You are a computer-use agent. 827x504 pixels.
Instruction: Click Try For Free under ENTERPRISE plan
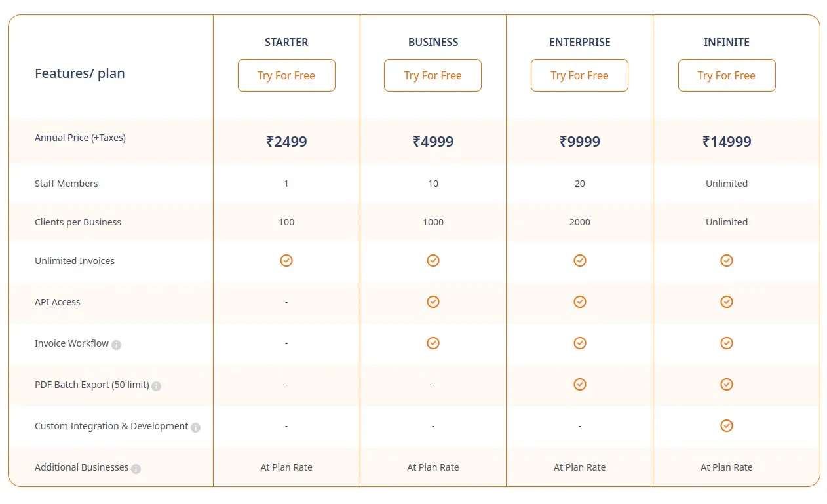(x=579, y=75)
